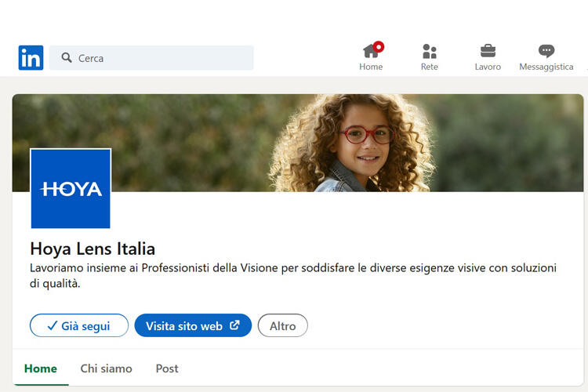Click the cover banner photo of girl

298,143
